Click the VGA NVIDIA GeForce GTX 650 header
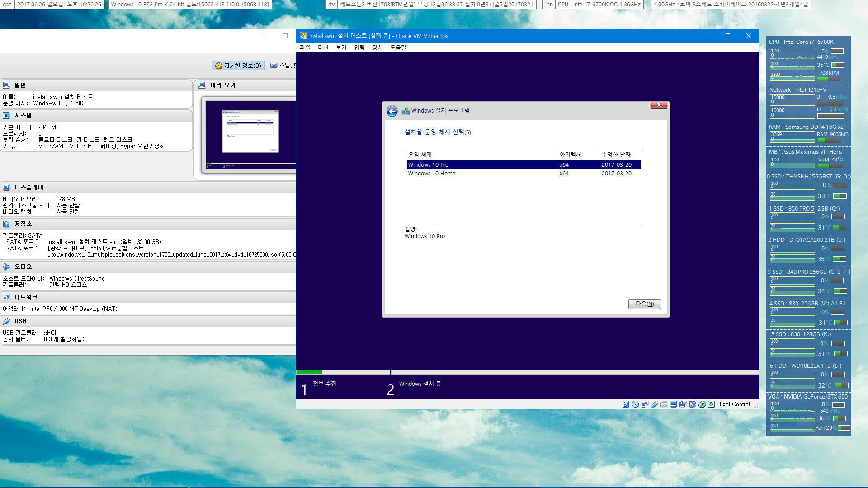Viewport: 868px width, 488px height. pos(808,397)
